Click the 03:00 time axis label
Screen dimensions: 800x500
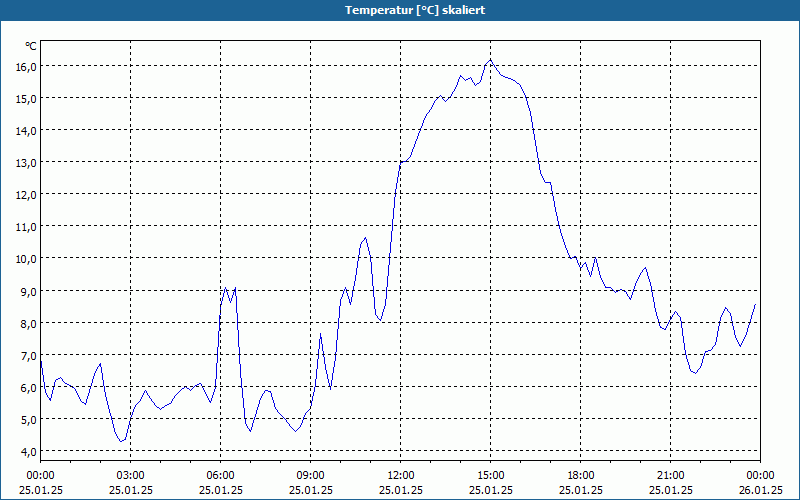point(131,476)
